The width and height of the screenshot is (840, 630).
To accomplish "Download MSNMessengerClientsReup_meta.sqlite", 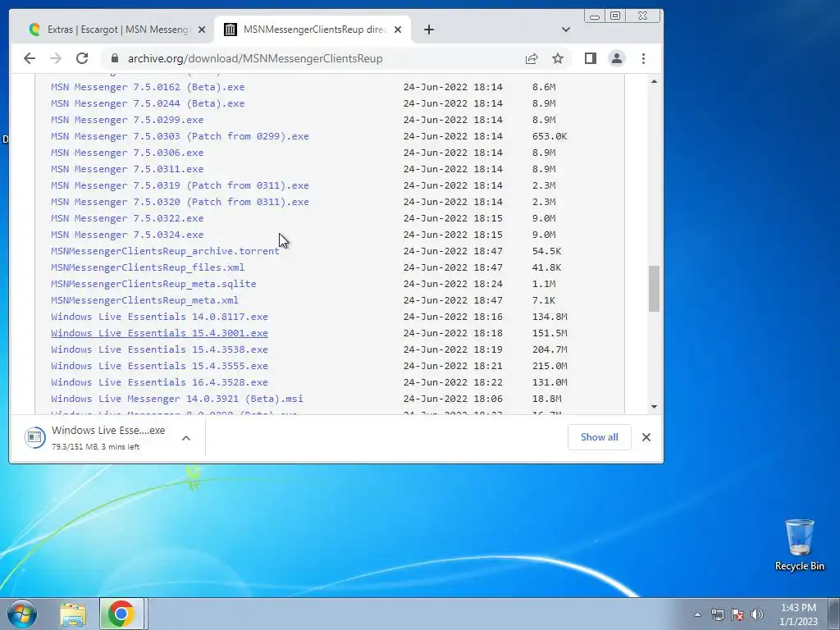I will click(x=153, y=284).
